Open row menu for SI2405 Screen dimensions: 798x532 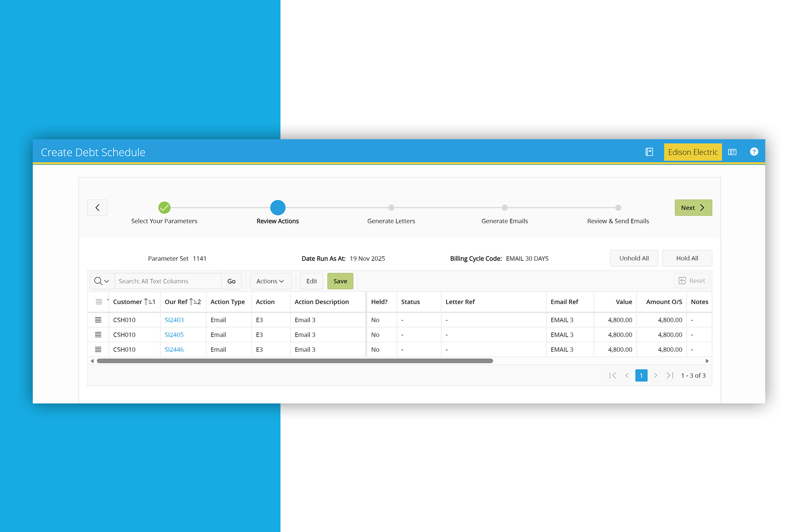tap(98, 335)
